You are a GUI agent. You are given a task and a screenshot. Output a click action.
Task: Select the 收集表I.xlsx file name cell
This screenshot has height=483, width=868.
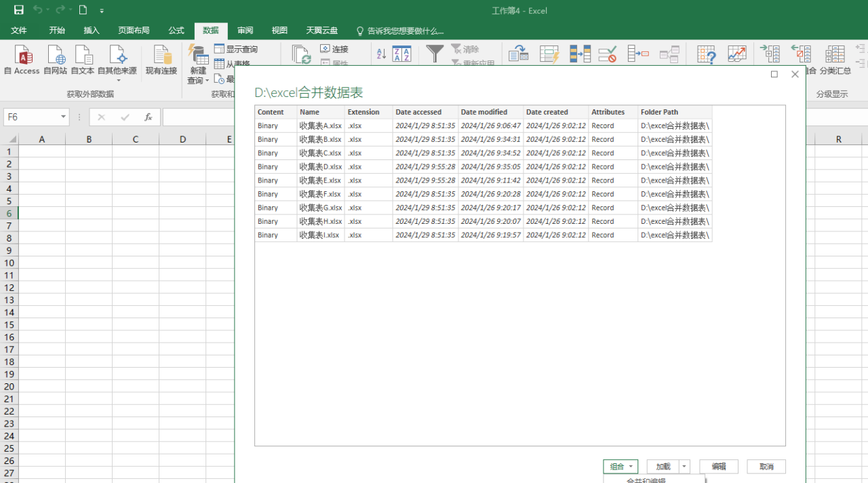tap(321, 235)
